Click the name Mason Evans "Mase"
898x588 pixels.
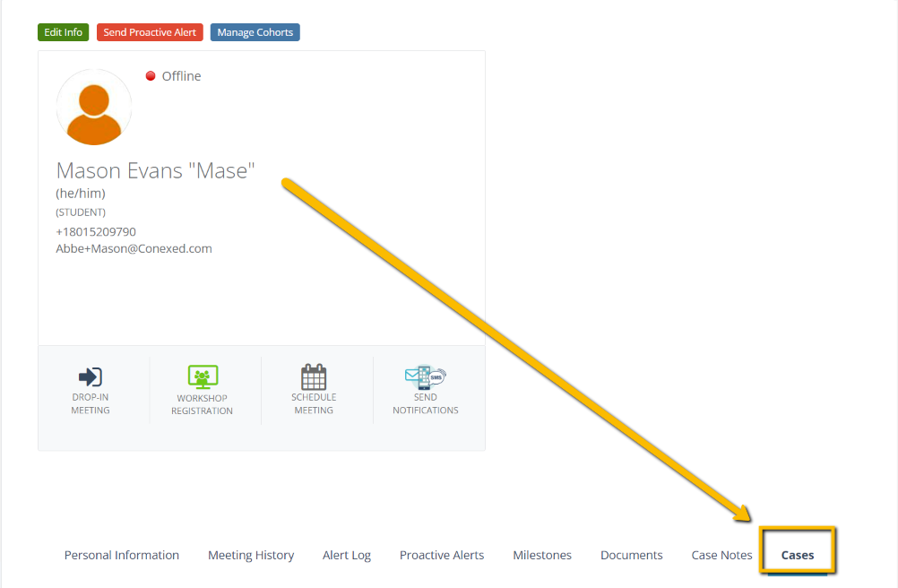(155, 170)
